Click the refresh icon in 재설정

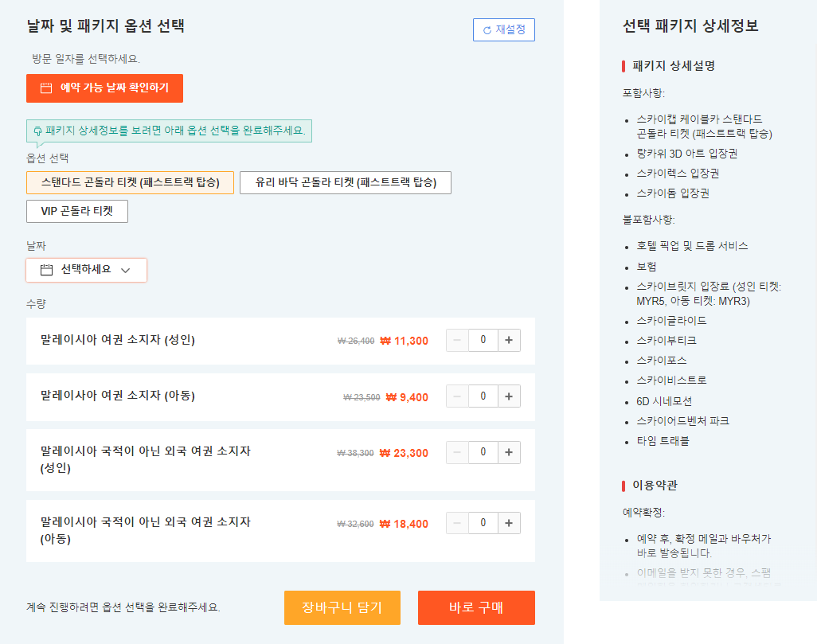tap(487, 30)
